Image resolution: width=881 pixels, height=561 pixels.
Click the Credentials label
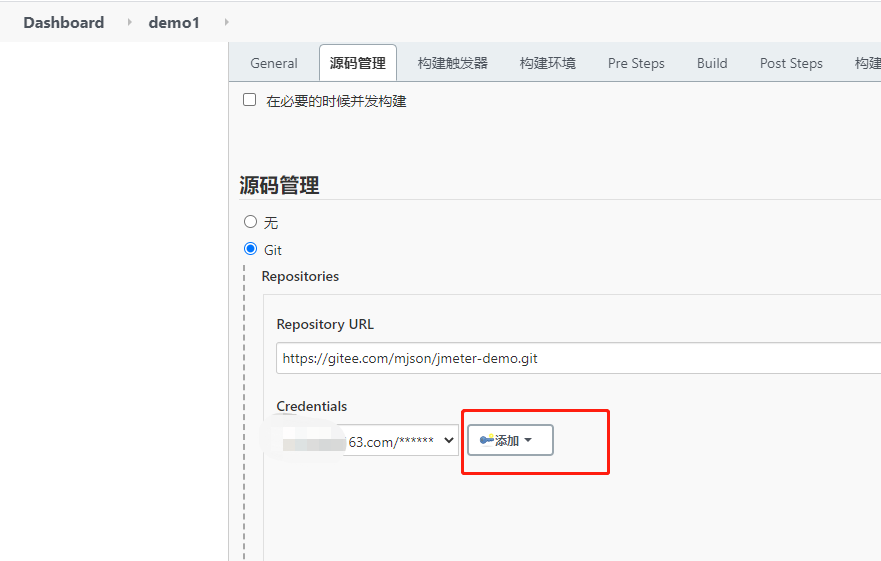[311, 406]
